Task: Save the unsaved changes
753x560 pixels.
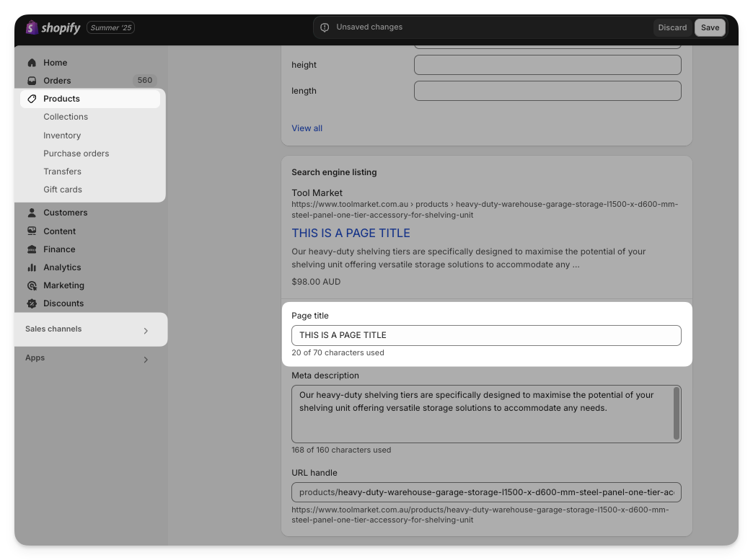Action: tap(710, 27)
